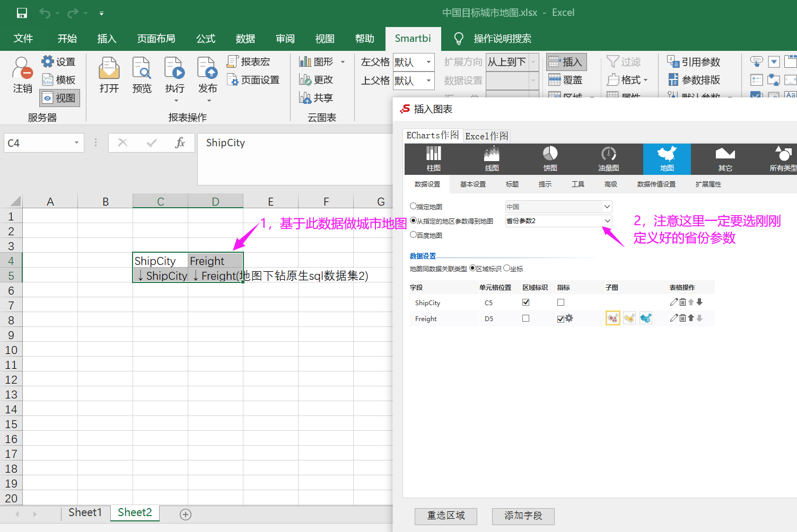Move ShipCity row down with arrow
The width and height of the screenshot is (797, 532).
point(699,302)
